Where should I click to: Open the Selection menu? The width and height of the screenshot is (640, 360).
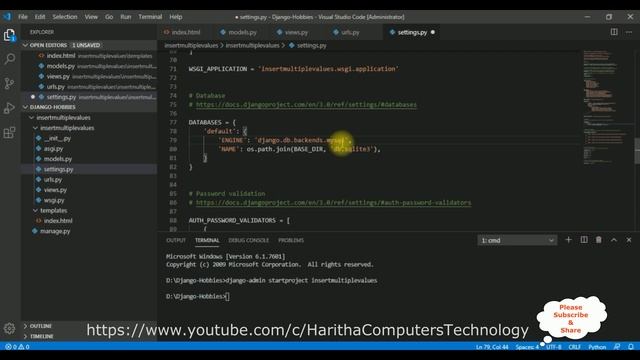click(x=65, y=17)
